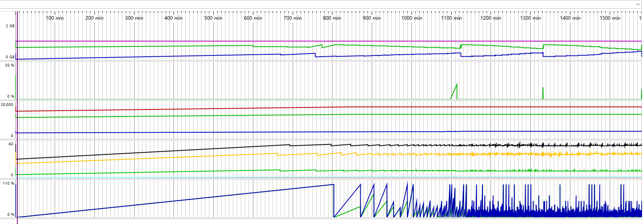
Task: Click the '300 min' ruler label
Action: (134, 18)
